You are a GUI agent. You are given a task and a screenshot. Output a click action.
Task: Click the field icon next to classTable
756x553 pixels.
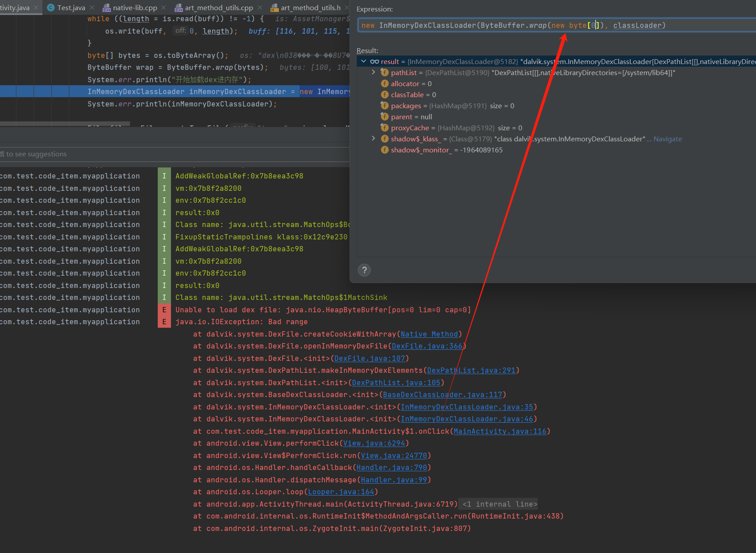click(385, 95)
